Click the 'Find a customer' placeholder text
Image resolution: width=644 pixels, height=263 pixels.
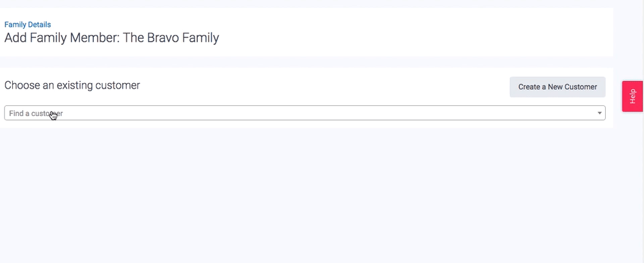pos(36,113)
